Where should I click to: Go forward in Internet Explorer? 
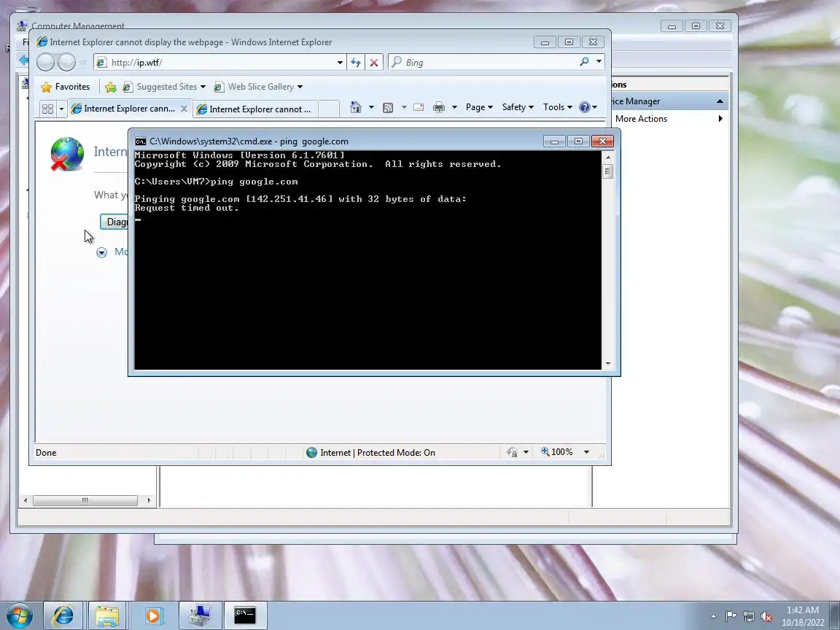[x=66, y=62]
